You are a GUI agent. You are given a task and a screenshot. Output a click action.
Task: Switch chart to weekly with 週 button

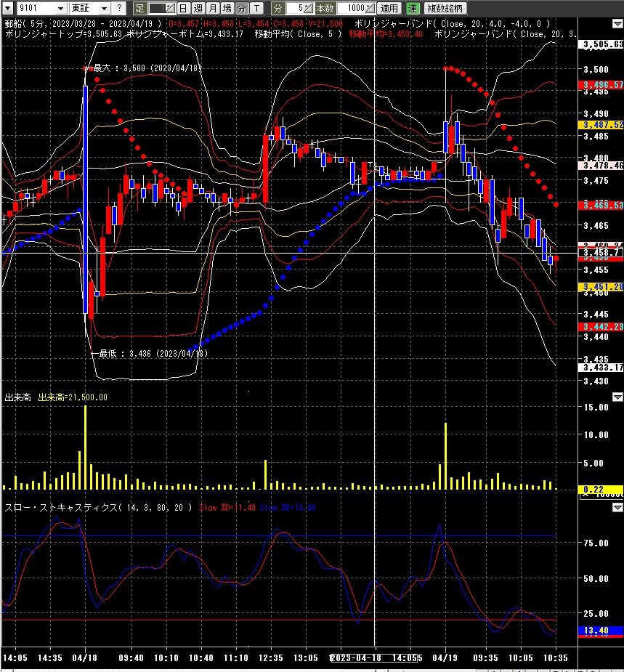(198, 8)
